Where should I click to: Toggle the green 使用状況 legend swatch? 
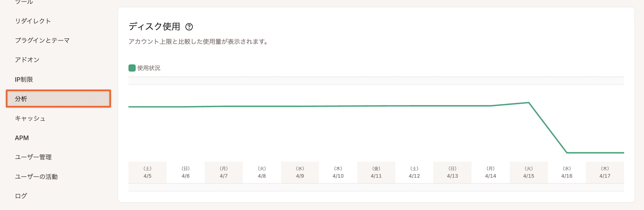[132, 68]
